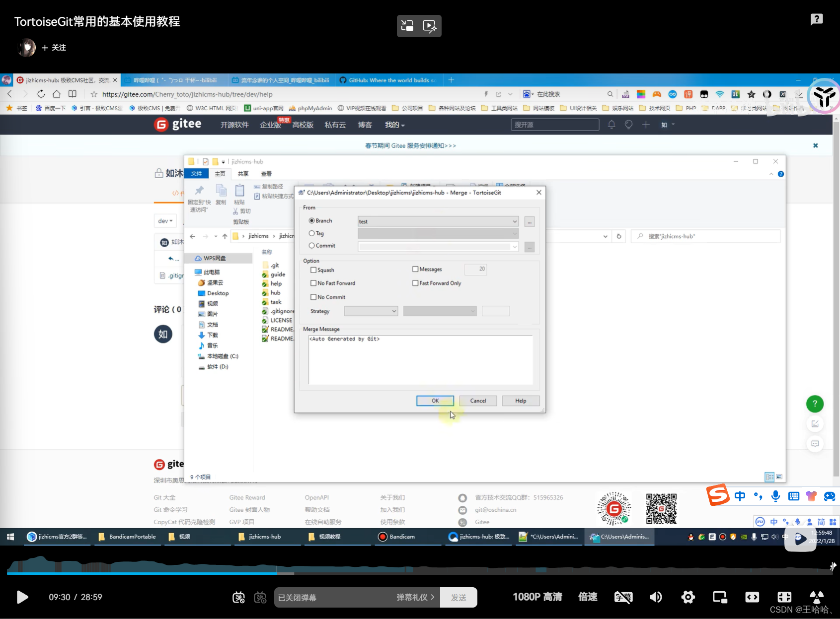840x619 pixels.
Task: Open danmaku settings icon
Action: tap(260, 598)
